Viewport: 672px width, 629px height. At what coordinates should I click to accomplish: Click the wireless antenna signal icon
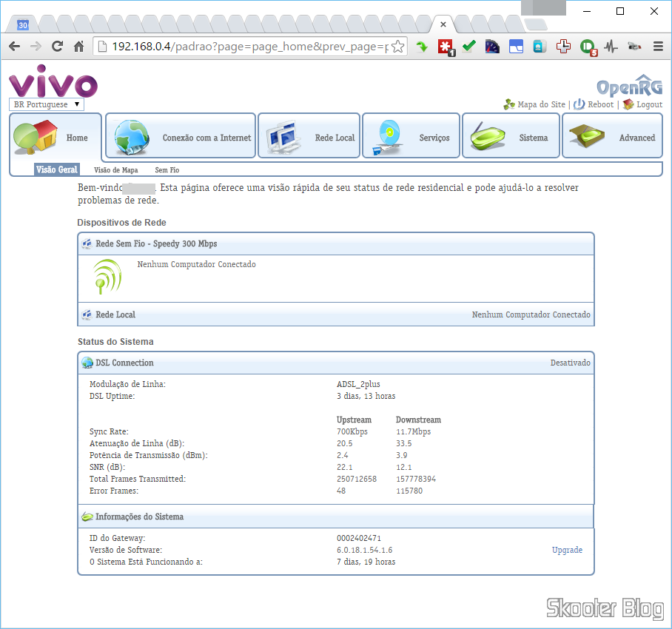pos(107,276)
